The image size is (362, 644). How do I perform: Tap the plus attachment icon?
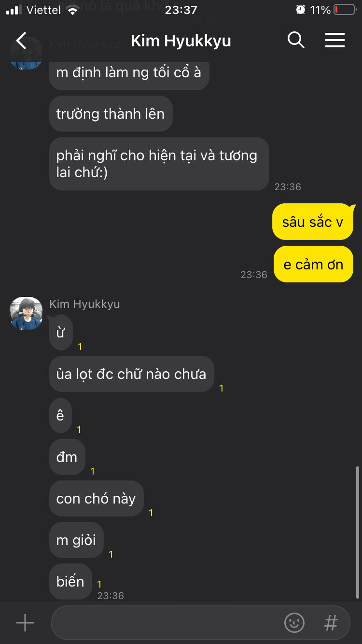point(25,623)
